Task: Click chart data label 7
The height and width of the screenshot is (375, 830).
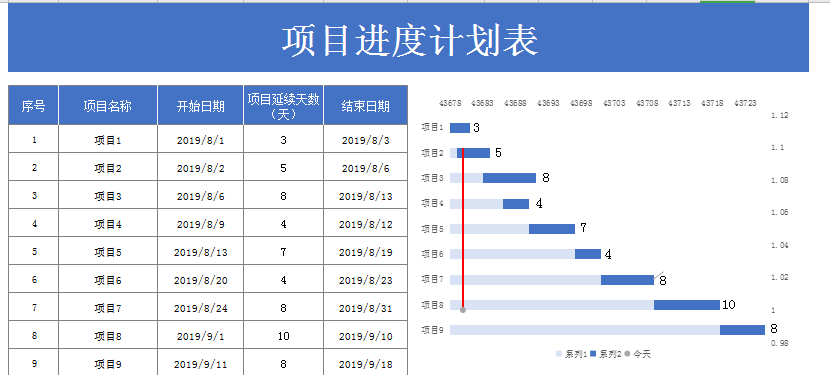Action: pos(583,228)
